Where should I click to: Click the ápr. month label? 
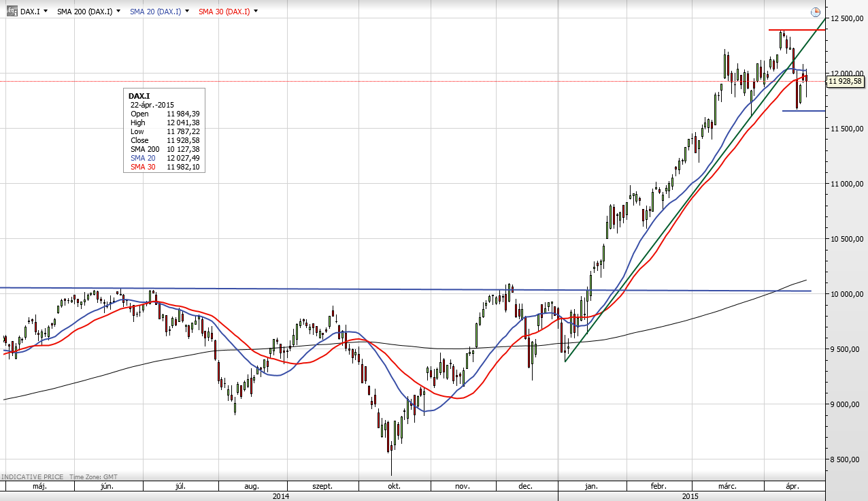792,486
